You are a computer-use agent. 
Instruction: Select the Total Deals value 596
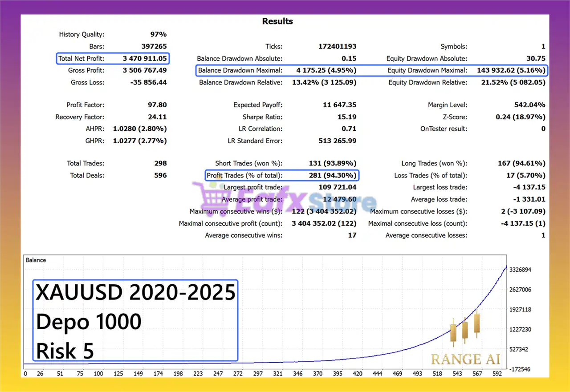pos(161,175)
